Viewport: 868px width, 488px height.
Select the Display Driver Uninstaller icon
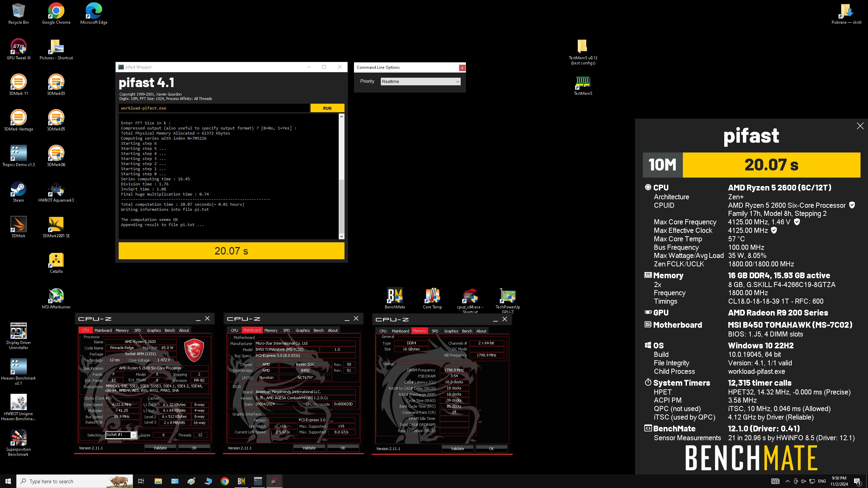tap(18, 336)
